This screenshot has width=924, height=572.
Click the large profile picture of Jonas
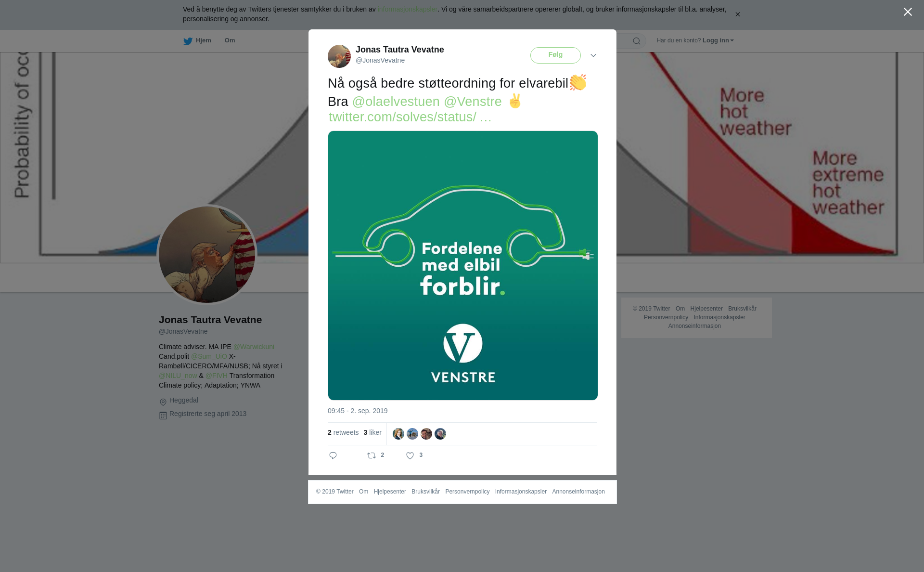(x=207, y=255)
